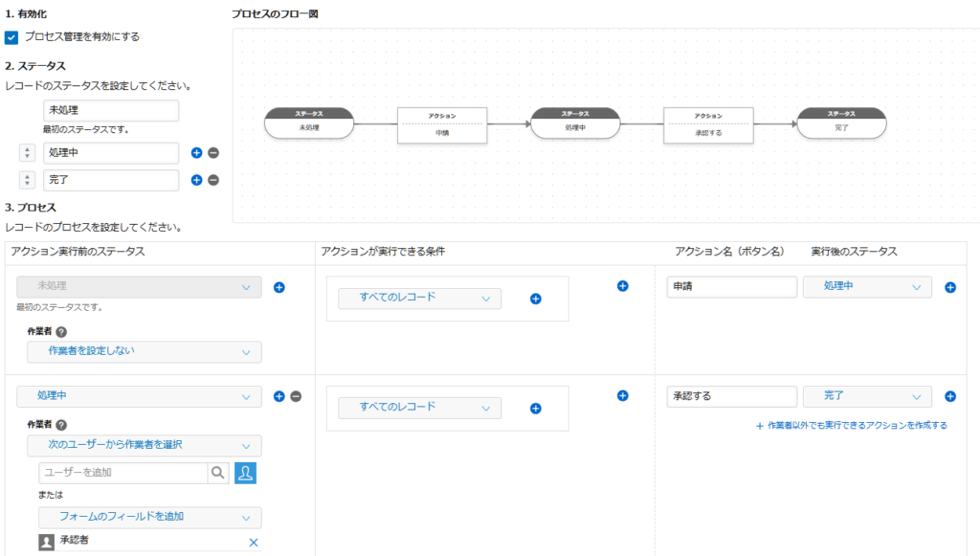
Task: Click minus icon next to 処理中 status field
Action: (x=213, y=152)
